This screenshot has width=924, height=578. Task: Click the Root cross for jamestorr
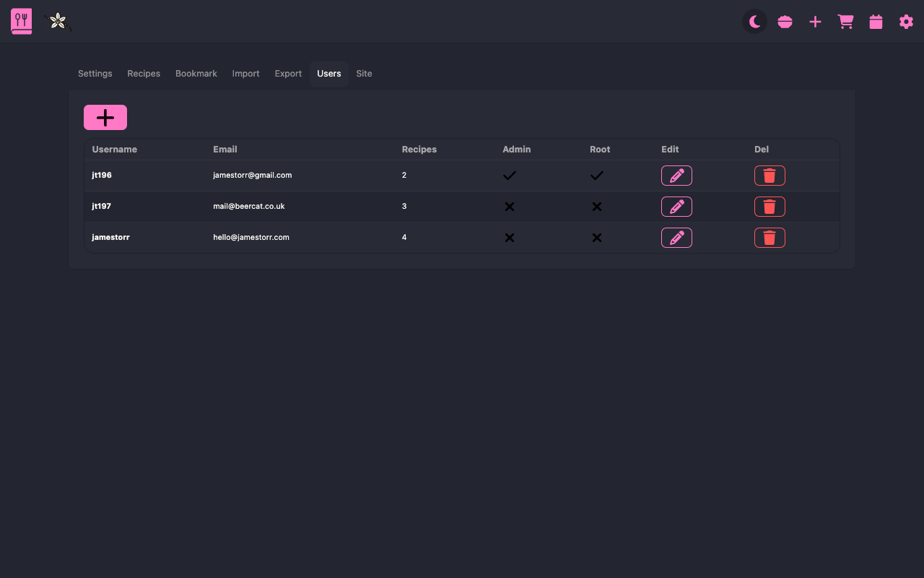pos(597,238)
